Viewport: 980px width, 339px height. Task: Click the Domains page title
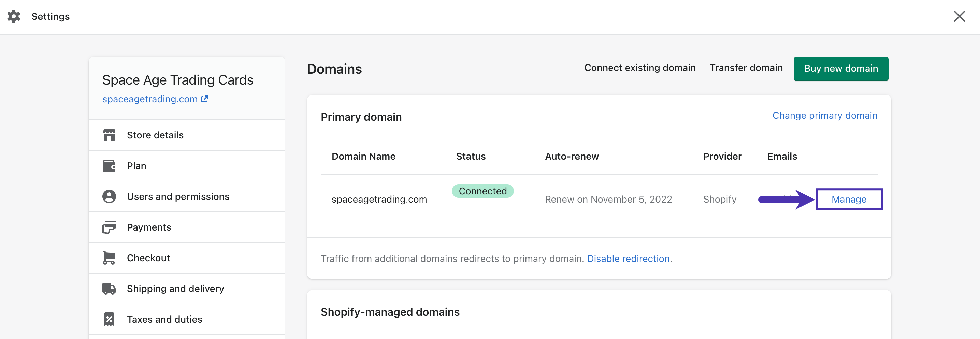tap(334, 69)
